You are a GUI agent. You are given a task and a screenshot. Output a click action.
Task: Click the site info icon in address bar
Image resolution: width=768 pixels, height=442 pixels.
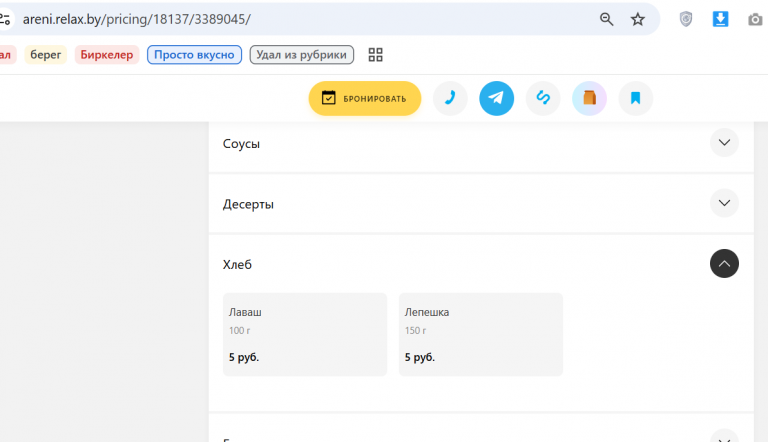pyautogui.click(x=6, y=20)
